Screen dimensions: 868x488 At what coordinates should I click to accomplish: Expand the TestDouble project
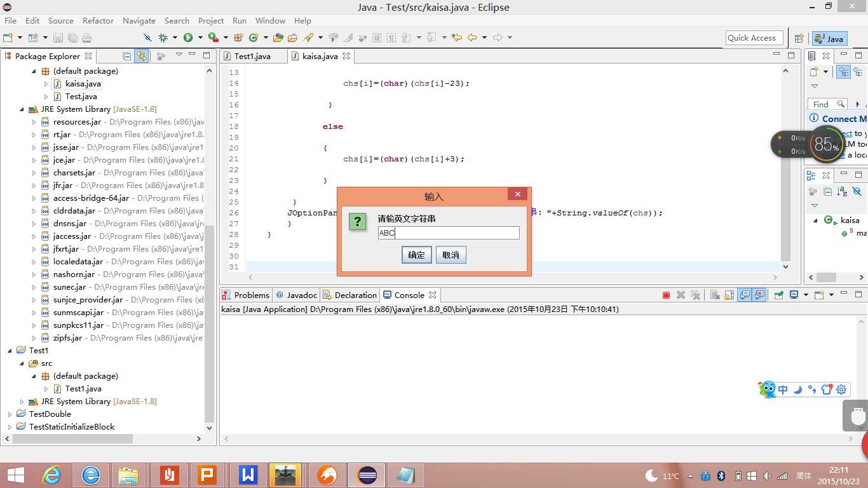(x=10, y=414)
